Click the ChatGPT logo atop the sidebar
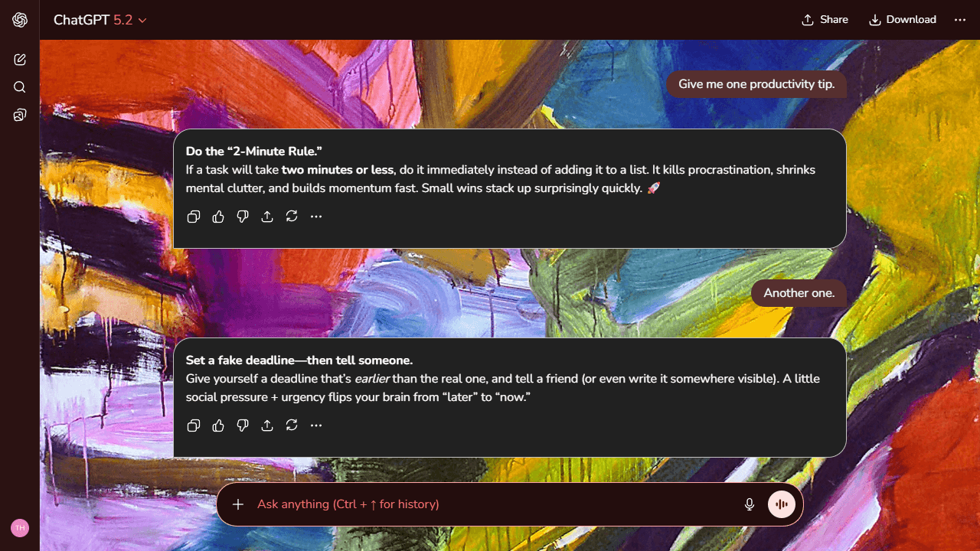Image resolution: width=980 pixels, height=551 pixels. pyautogui.click(x=19, y=20)
